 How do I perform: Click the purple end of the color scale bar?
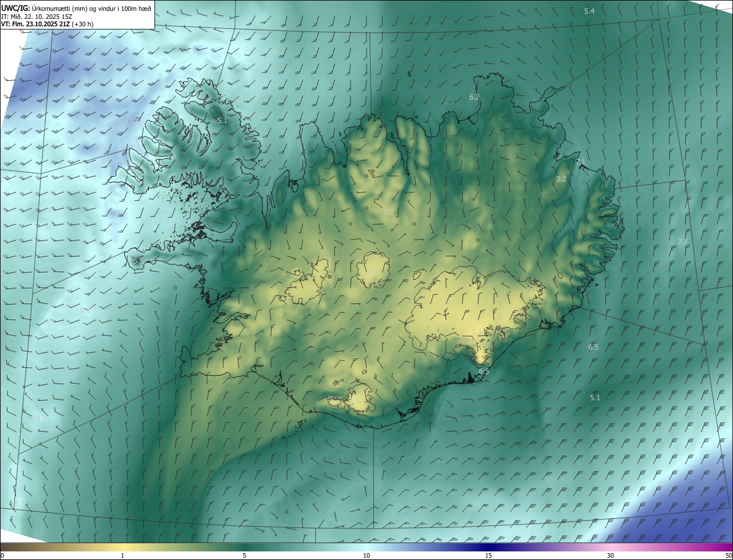click(724, 547)
